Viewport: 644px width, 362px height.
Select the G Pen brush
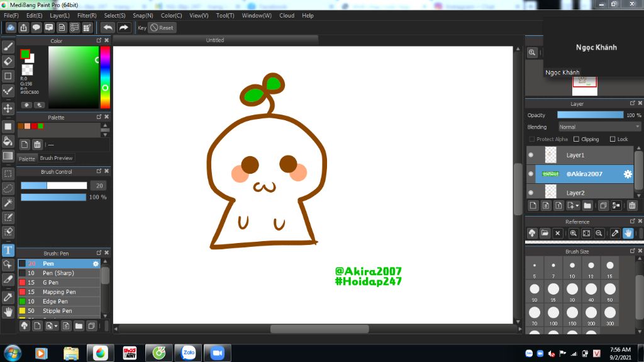[58, 283]
